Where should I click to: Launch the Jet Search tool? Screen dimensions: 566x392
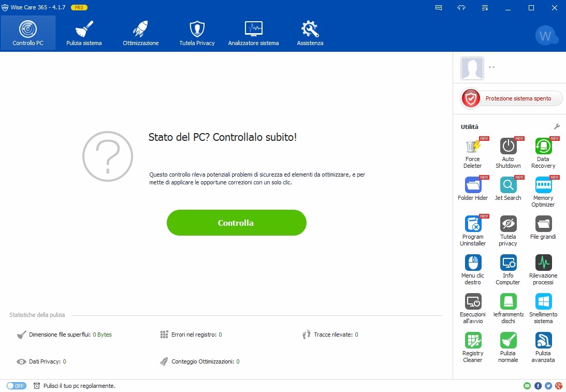coord(508,188)
